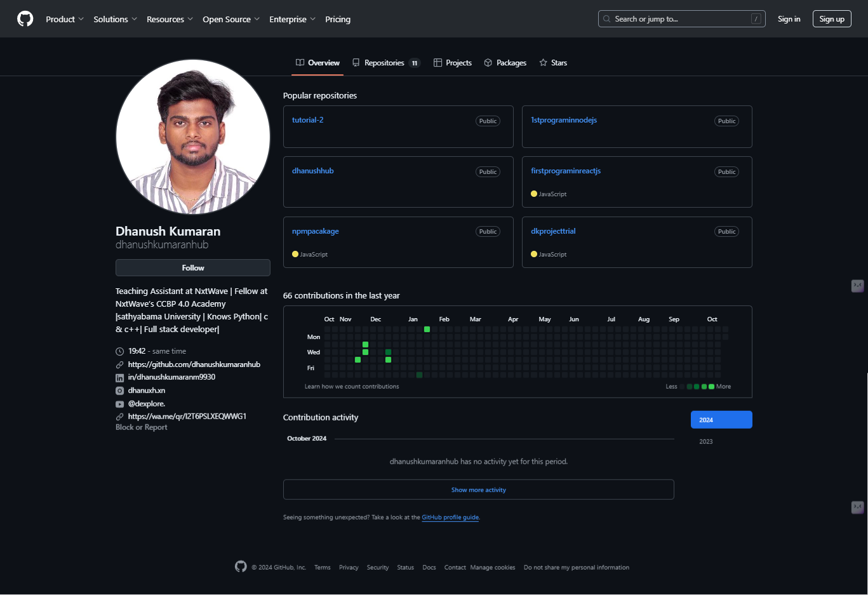Click the https://wa.me/qr/I2T6PSLXEQWWG1 link
This screenshot has height=595, width=868.
coord(187,417)
